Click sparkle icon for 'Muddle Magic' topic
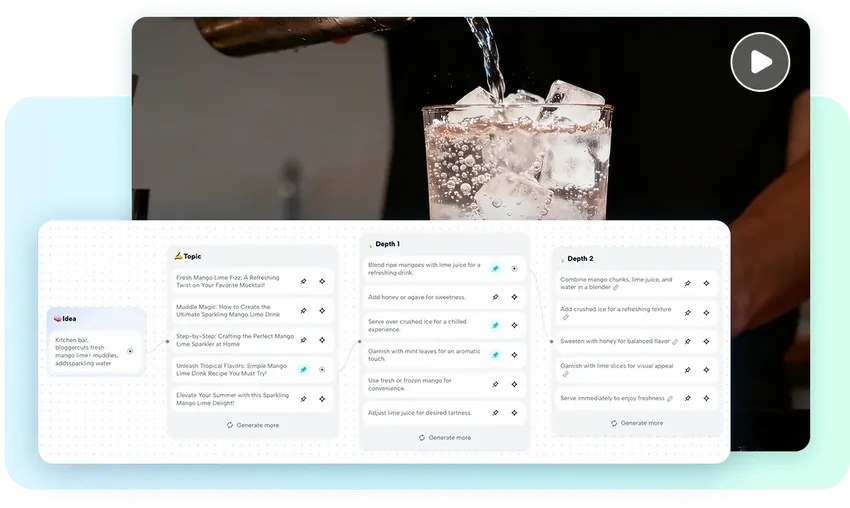Screen dimensions: 850x508 click(322, 311)
